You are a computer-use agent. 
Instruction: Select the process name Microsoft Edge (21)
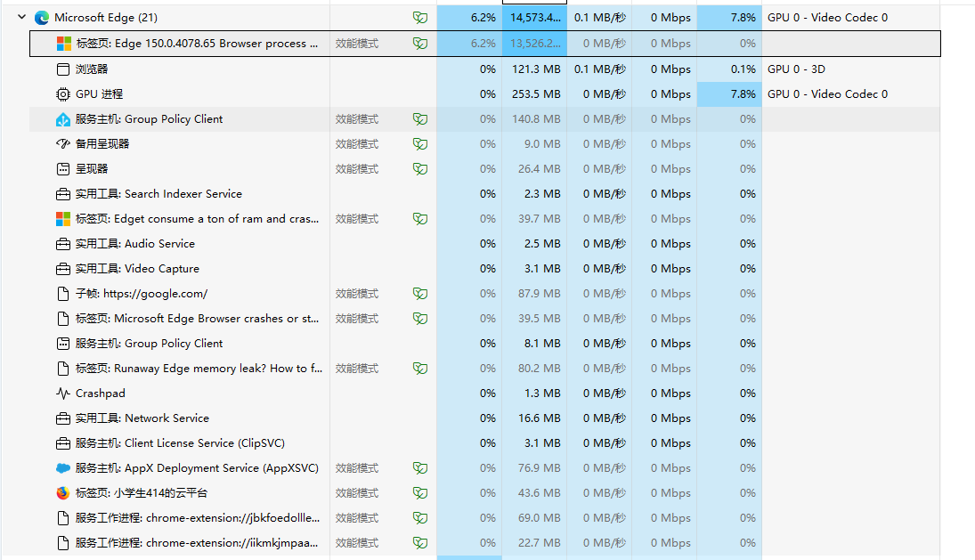106,18
